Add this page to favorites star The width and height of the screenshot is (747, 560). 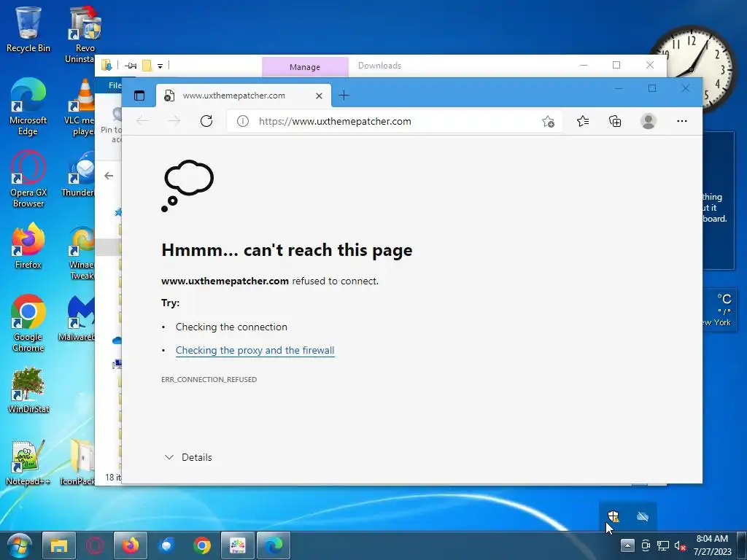pyautogui.click(x=548, y=122)
